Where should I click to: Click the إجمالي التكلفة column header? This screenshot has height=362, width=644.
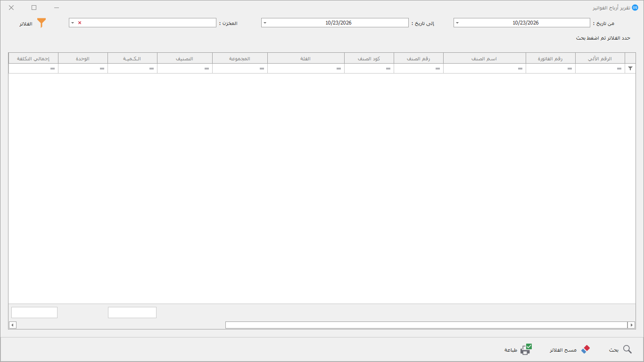pos(33,58)
